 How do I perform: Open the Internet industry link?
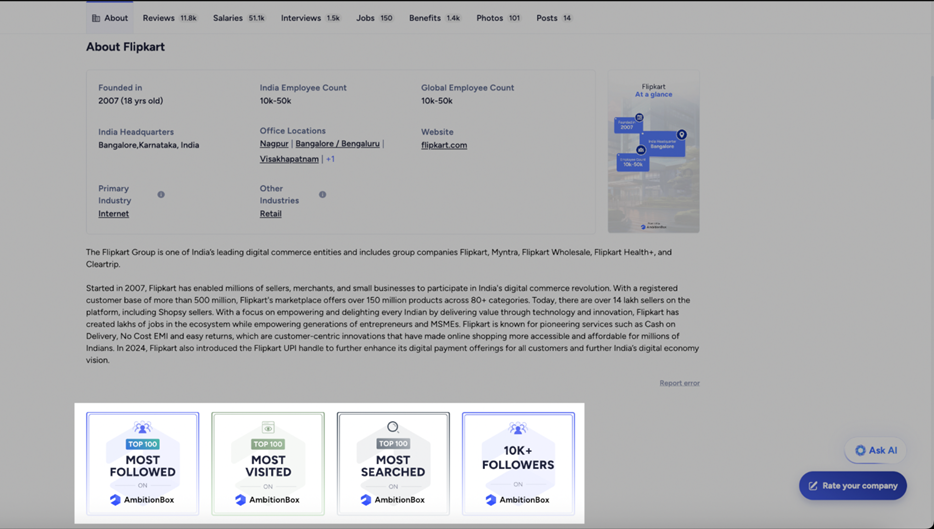[113, 214]
